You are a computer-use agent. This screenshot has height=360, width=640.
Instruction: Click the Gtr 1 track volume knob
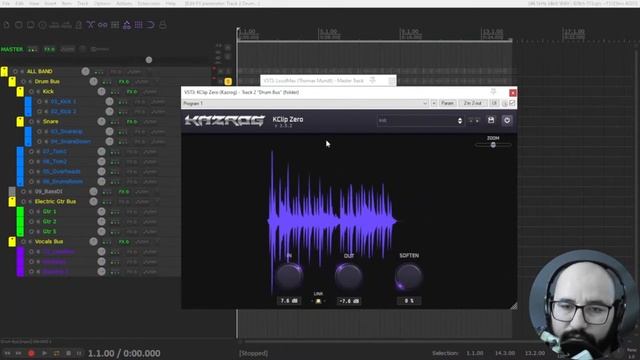pos(102,211)
